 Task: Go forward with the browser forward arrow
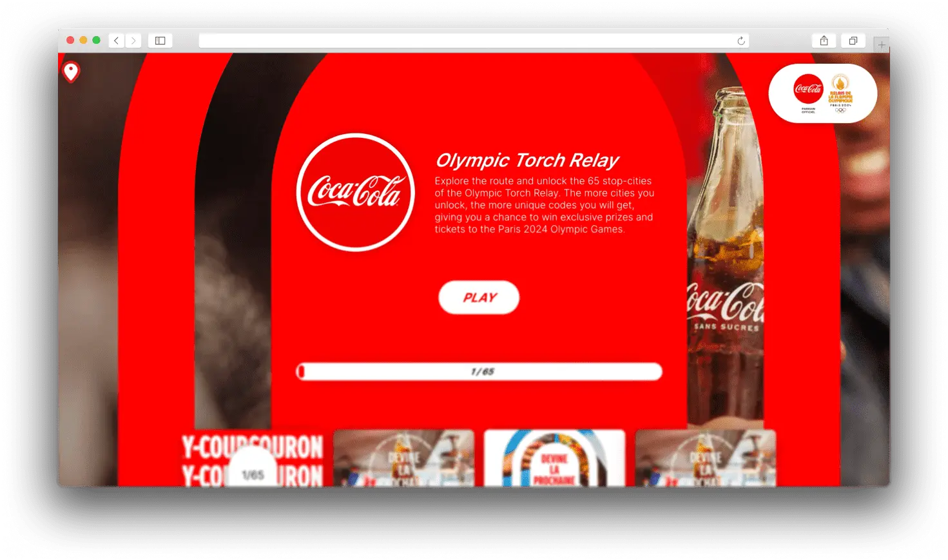133,41
